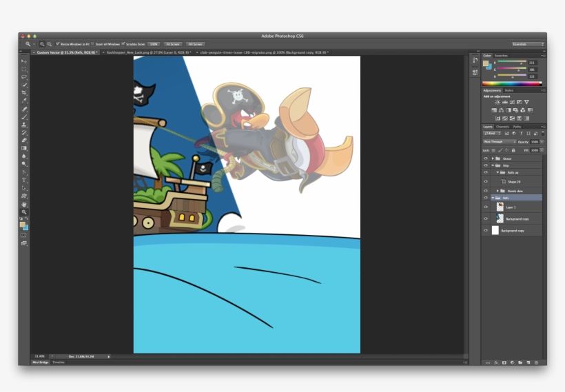Viewport: 565px width, 392px height.
Task: Toggle Resize Windows to Fit checkbox
Action: (58, 44)
